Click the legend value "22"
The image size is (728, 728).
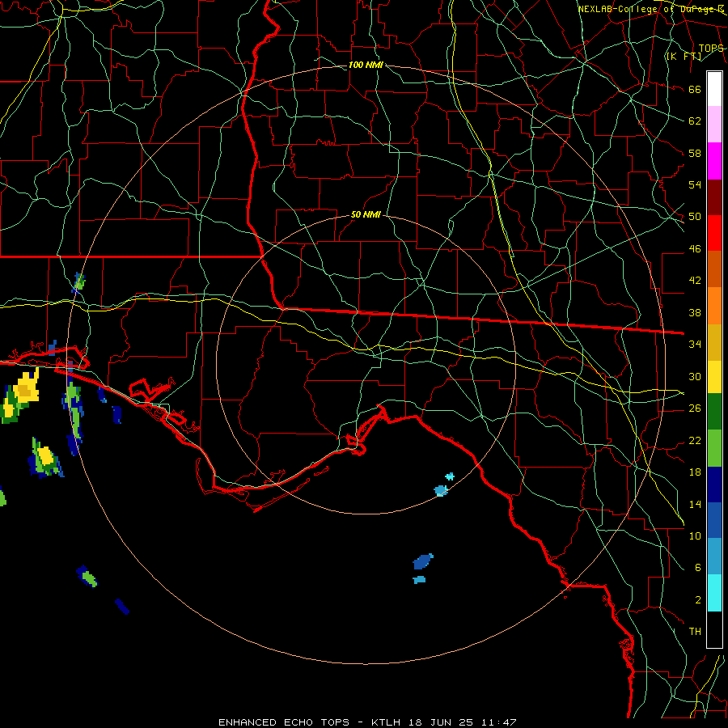tap(695, 440)
